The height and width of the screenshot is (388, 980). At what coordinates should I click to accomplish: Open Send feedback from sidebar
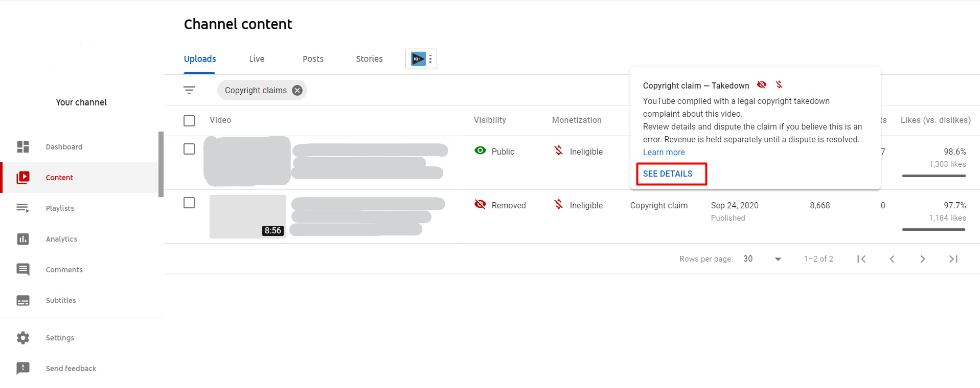71,369
